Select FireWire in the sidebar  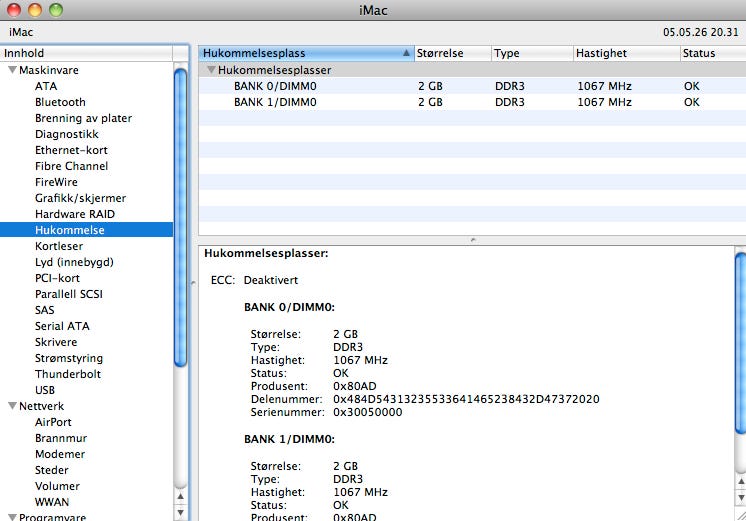pyautogui.click(x=56, y=182)
